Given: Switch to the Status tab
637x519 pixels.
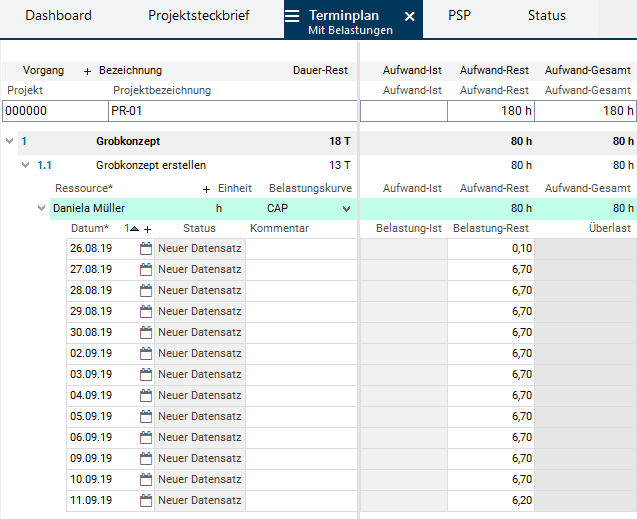Looking at the screenshot, I should (x=547, y=15).
